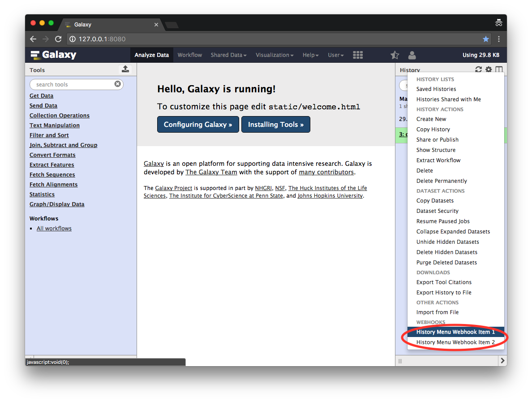This screenshot has width=532, height=402.
Task: Open the User dropdown menu
Action: tap(335, 55)
